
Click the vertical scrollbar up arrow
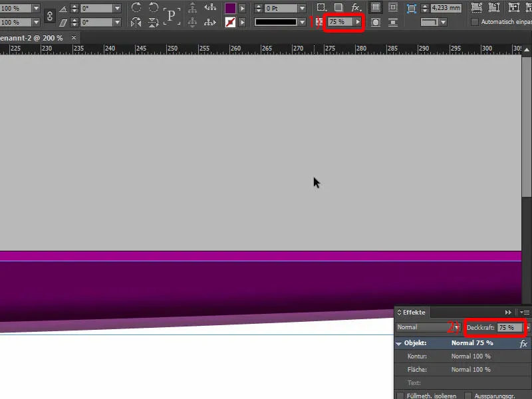(527, 51)
